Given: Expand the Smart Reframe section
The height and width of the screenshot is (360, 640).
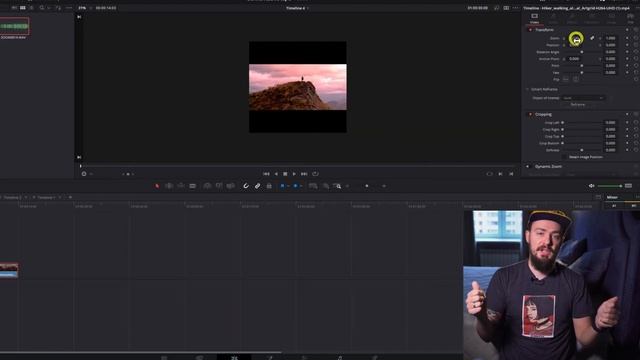Looking at the screenshot, I should [544, 89].
